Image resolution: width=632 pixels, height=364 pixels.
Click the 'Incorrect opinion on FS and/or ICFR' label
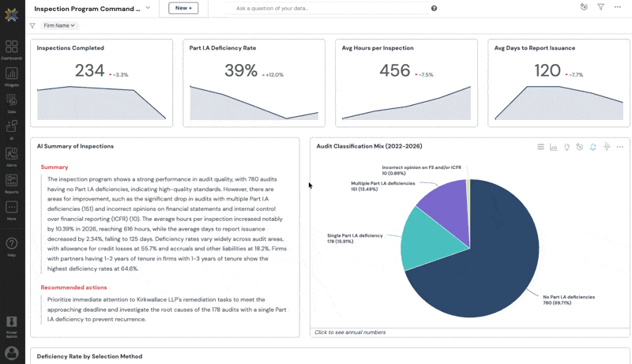pos(422,171)
